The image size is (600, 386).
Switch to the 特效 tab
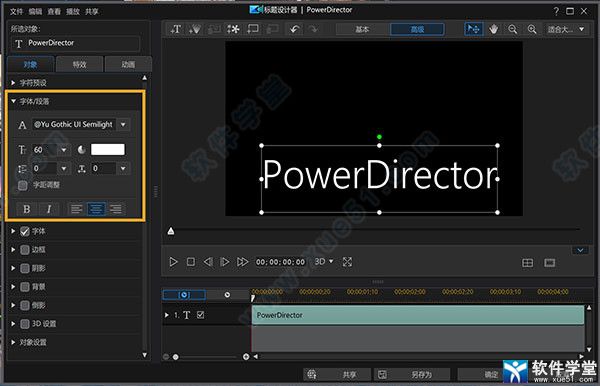(80, 64)
